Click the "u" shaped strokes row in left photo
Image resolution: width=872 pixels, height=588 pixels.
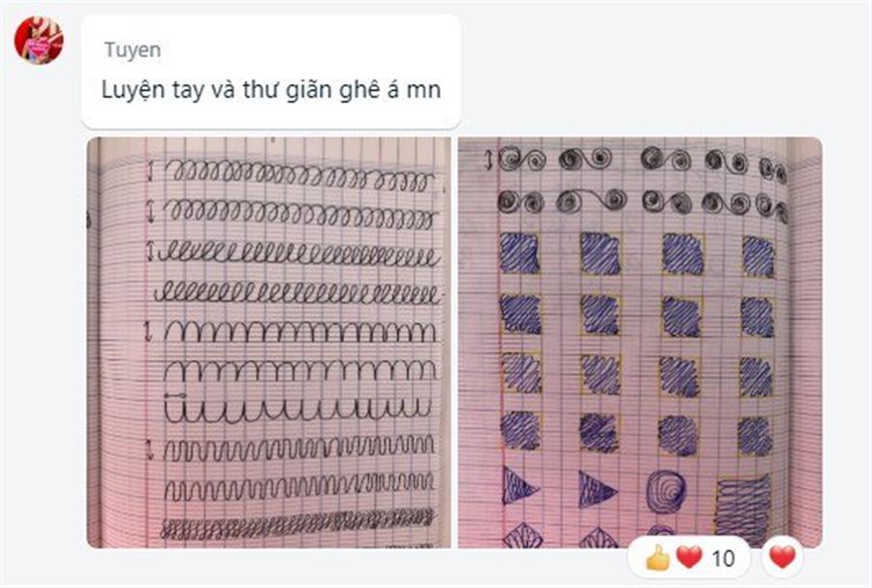pyautogui.click(x=297, y=409)
